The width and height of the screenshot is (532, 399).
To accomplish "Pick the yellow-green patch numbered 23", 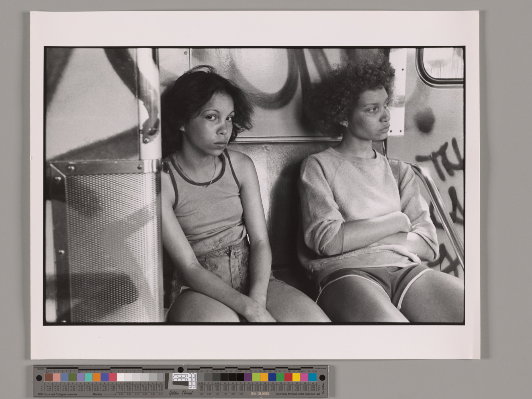I will 256,377.
